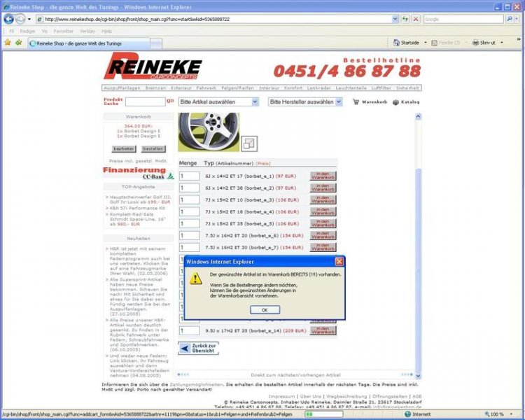Click the Warenkorb shopping cart icon
The width and height of the screenshot is (525, 420).
click(356, 102)
